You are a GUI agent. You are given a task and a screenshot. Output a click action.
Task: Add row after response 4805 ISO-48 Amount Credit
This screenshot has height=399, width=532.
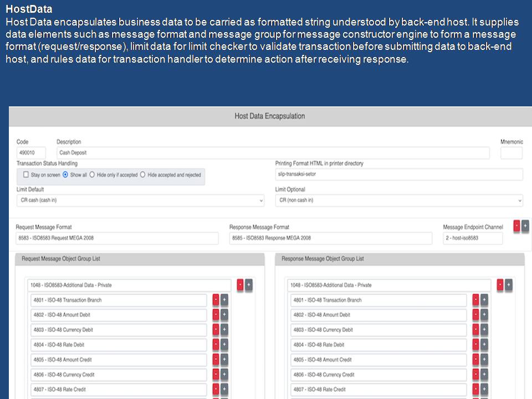coord(484,360)
